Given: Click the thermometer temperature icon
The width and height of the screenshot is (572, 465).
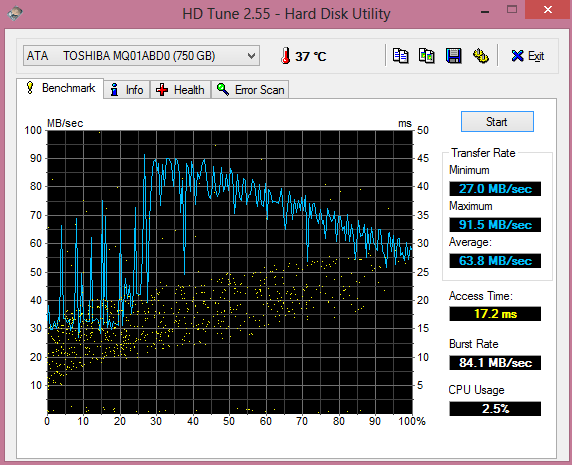Looking at the screenshot, I should pos(285,56).
